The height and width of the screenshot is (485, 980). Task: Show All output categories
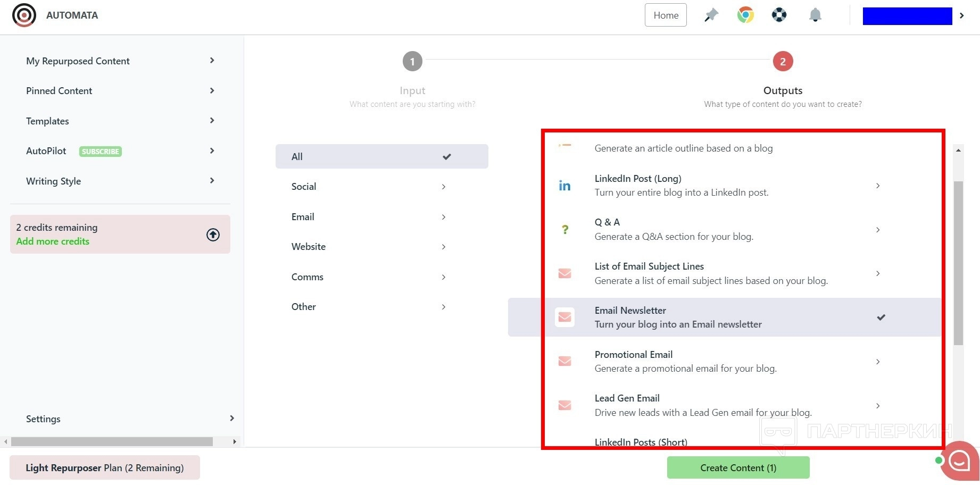pos(382,156)
